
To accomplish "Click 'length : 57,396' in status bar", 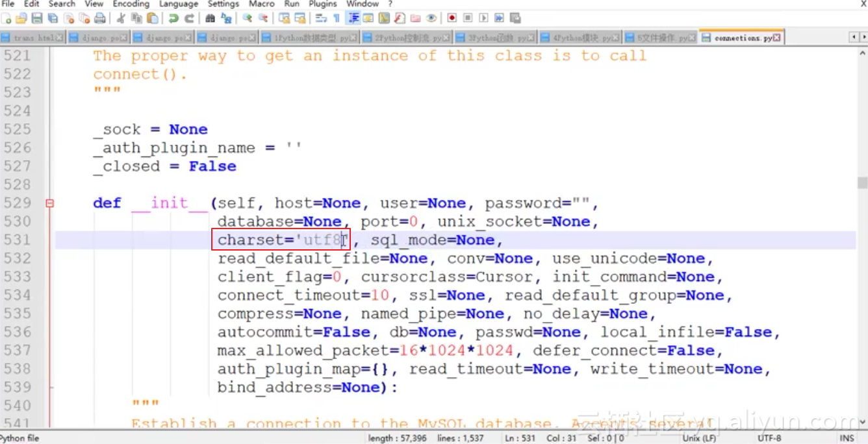I will [397, 438].
